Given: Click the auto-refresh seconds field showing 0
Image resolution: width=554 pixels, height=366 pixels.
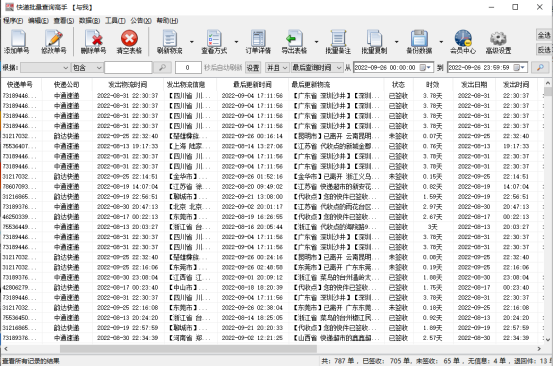Looking at the screenshot, I should click(188, 67).
